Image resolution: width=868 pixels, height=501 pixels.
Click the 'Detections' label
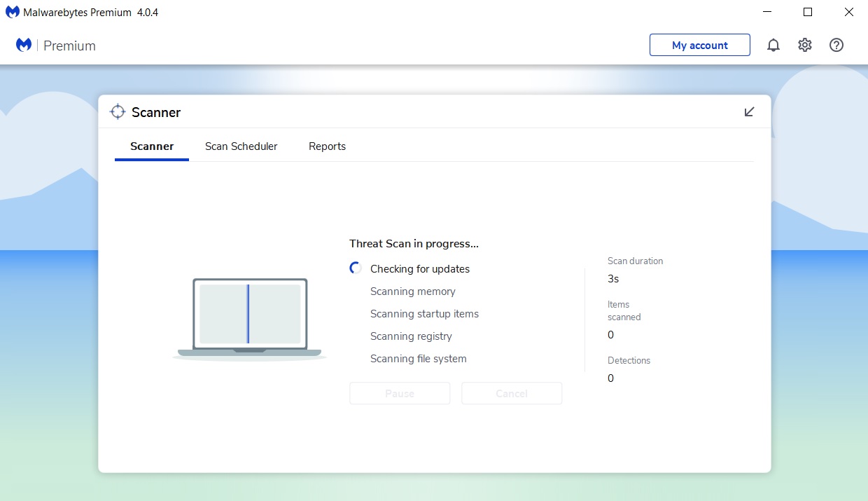pos(629,360)
